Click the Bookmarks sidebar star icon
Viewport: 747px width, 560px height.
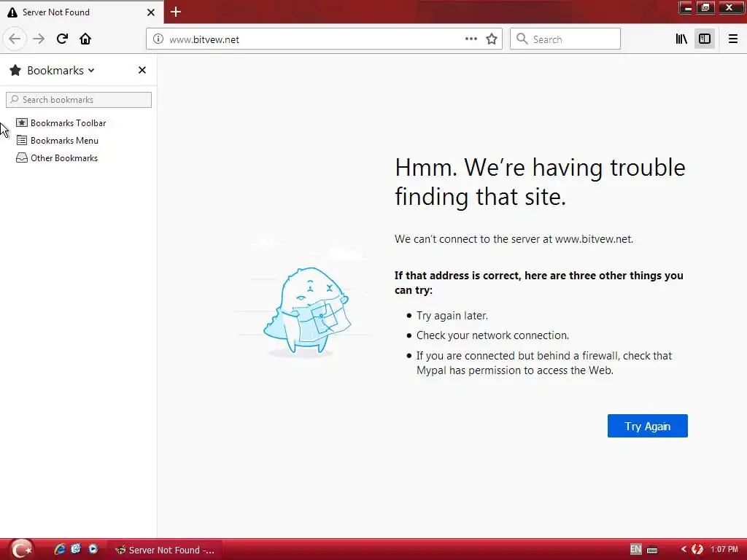click(15, 71)
